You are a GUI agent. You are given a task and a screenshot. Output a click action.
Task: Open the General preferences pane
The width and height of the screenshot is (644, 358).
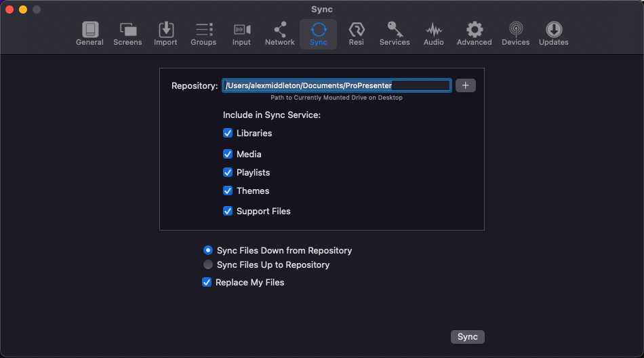89,34
